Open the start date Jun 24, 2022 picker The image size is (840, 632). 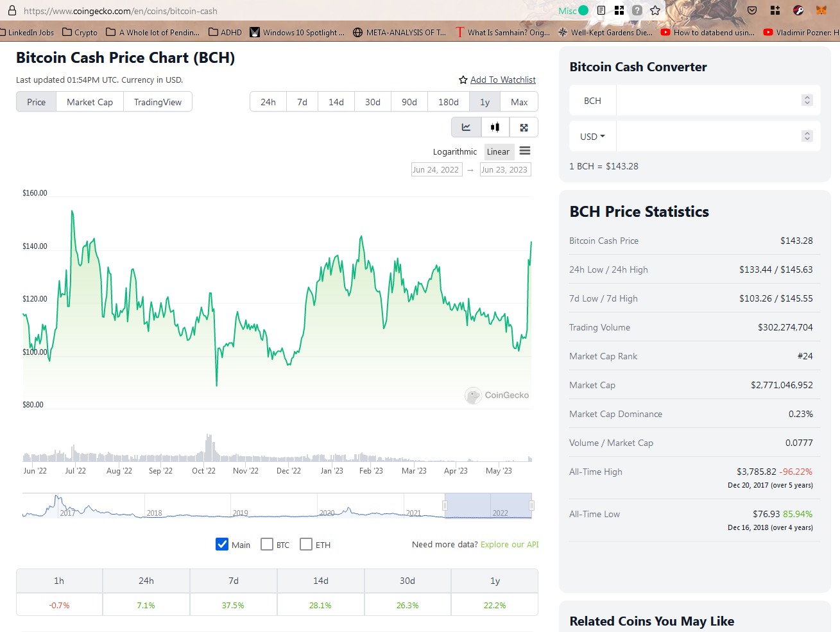(437, 169)
